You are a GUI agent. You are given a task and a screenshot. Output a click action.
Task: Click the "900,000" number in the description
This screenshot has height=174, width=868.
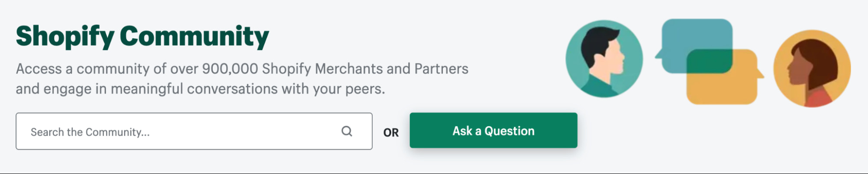230,69
